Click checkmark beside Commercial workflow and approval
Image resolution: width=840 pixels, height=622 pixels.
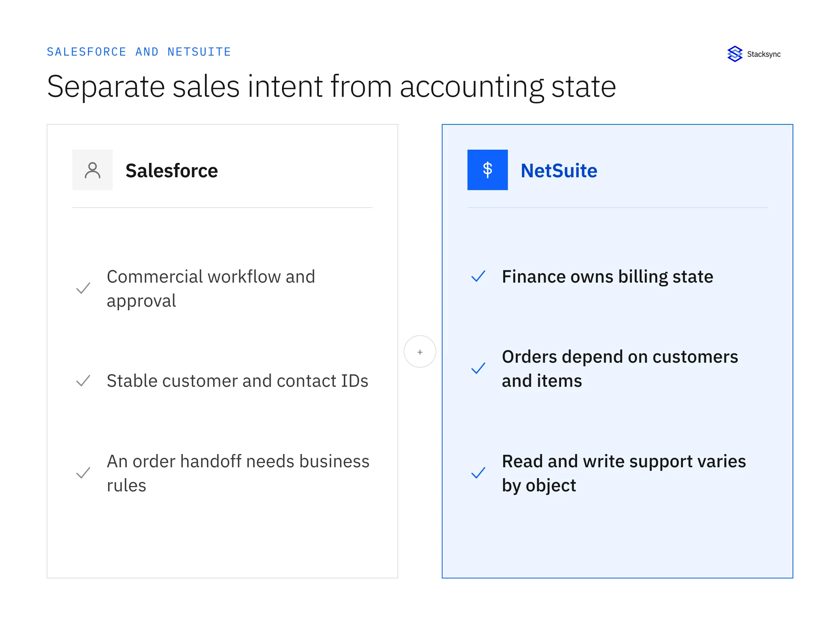pyautogui.click(x=83, y=288)
